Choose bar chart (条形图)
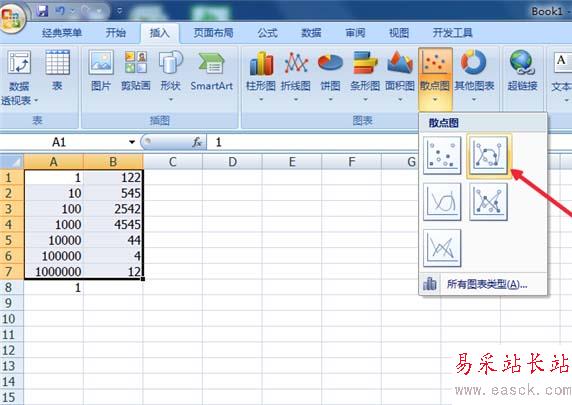572x405 pixels. pyautogui.click(x=365, y=76)
